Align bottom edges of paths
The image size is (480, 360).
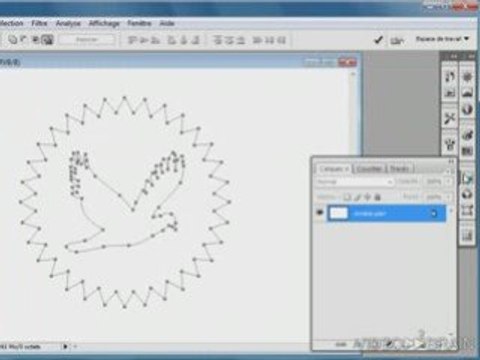point(155,40)
